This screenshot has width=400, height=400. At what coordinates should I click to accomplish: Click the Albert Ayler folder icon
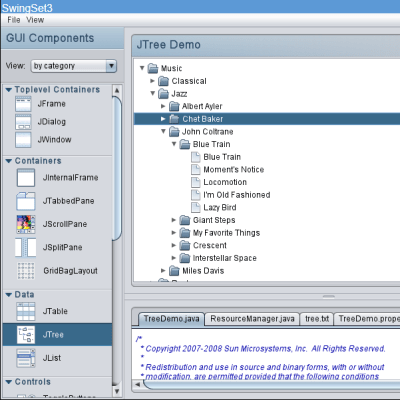pos(174,106)
